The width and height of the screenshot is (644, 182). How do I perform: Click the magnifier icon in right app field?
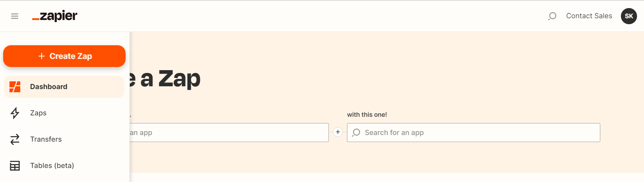(x=356, y=133)
